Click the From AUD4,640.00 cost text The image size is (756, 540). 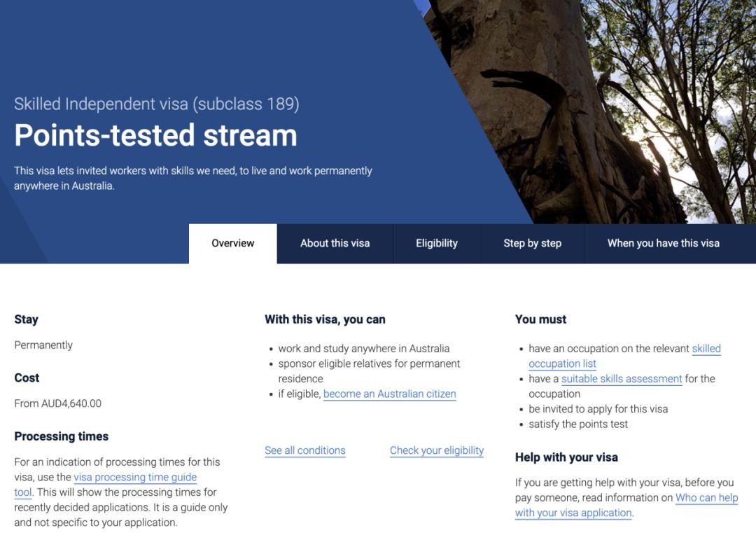(58, 403)
